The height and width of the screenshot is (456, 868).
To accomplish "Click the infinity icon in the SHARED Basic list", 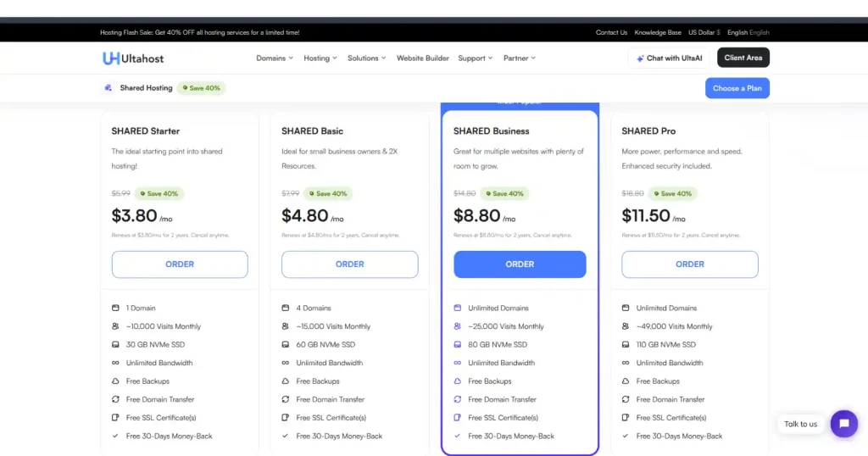I will (285, 363).
